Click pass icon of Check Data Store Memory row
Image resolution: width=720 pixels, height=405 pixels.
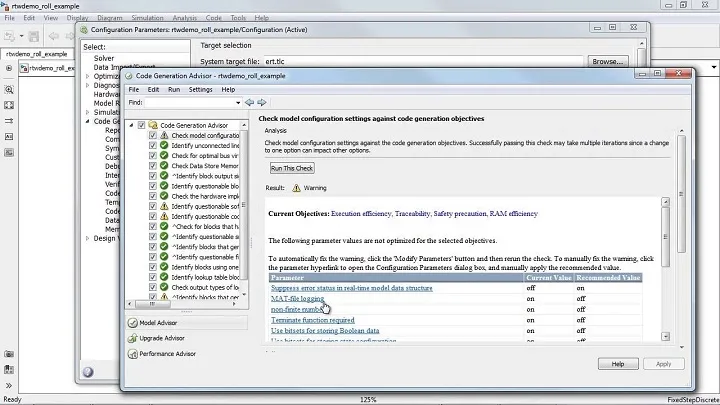164,165
